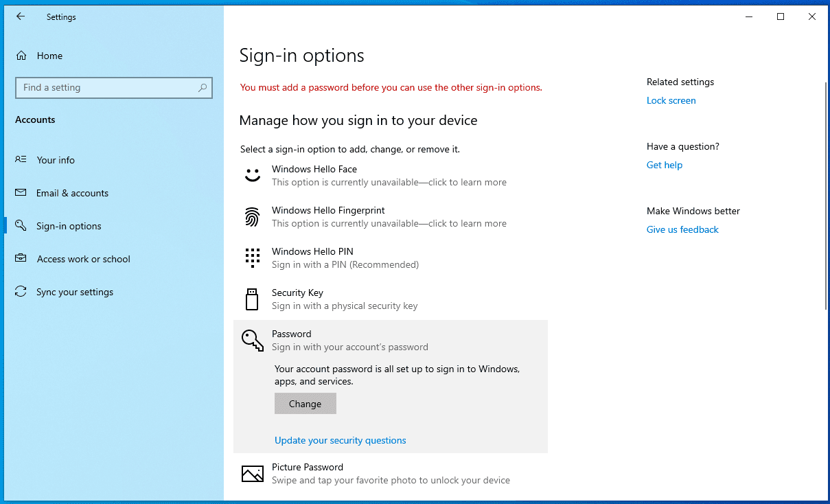Click the Related settings heading

(x=680, y=82)
